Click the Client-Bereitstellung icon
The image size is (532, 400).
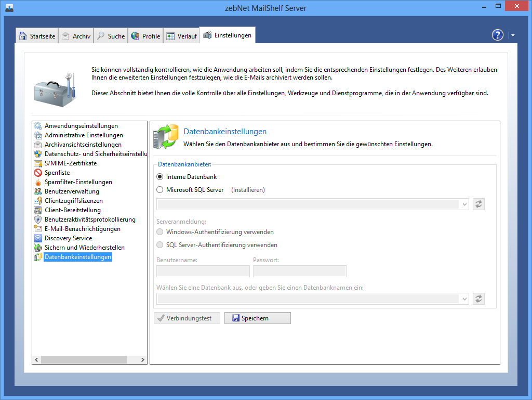[38, 210]
